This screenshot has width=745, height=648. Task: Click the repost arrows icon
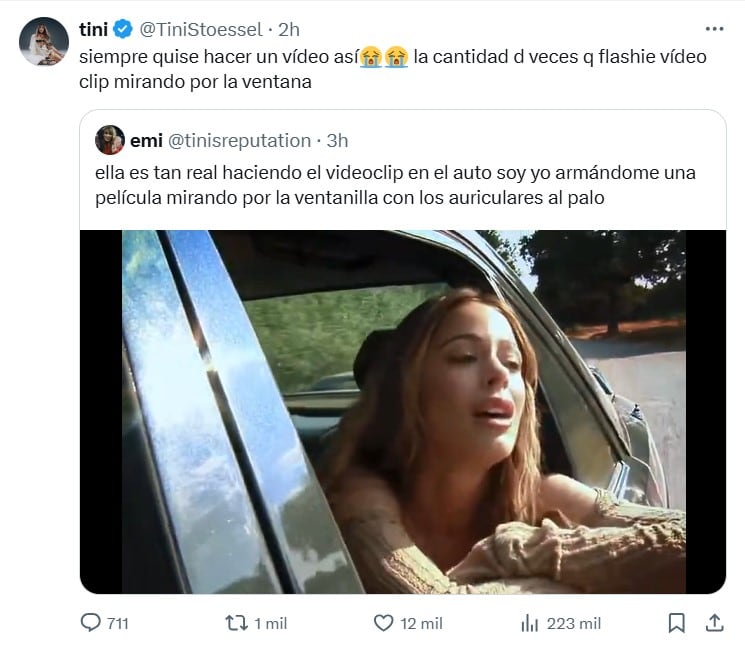(236, 623)
